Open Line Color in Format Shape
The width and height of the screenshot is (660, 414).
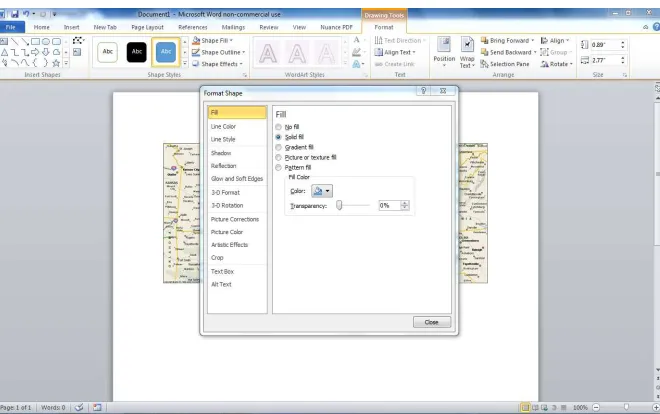click(223, 126)
